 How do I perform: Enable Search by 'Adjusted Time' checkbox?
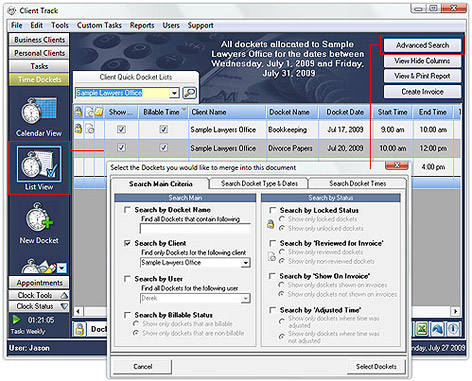tap(272, 310)
